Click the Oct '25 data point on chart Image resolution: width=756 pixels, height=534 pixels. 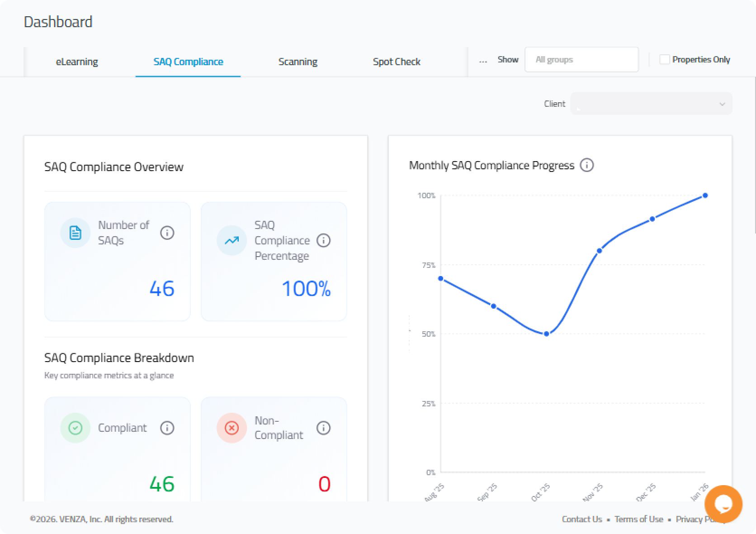(546, 334)
